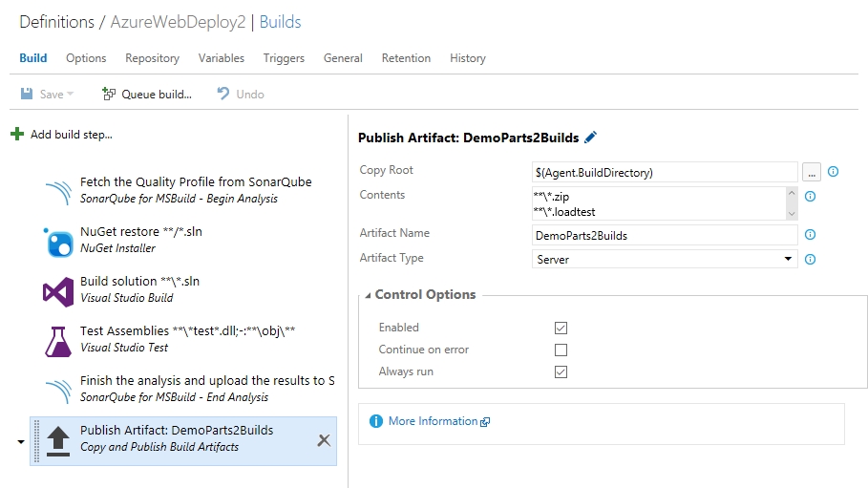The image size is (868, 488).
Task: Open the Save dropdown arrow
Action: [x=71, y=95]
